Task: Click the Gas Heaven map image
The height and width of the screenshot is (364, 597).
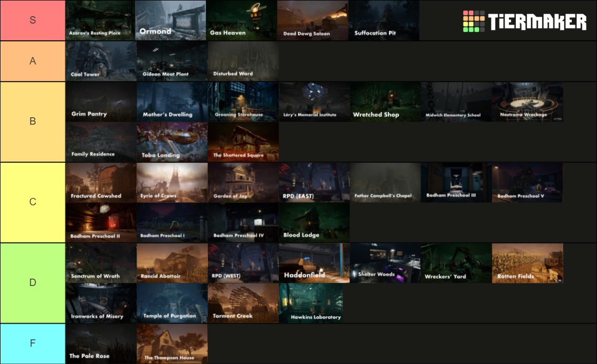Action: click(x=241, y=20)
